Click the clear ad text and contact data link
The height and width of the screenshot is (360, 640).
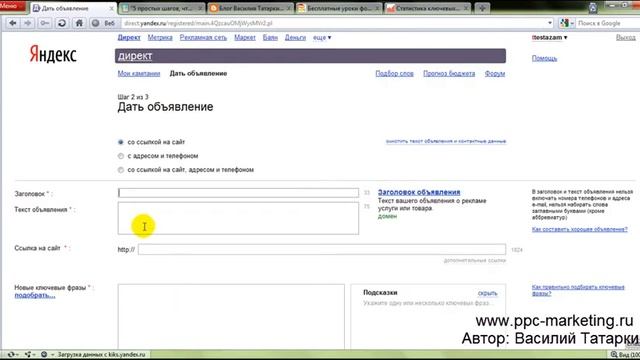446,141
